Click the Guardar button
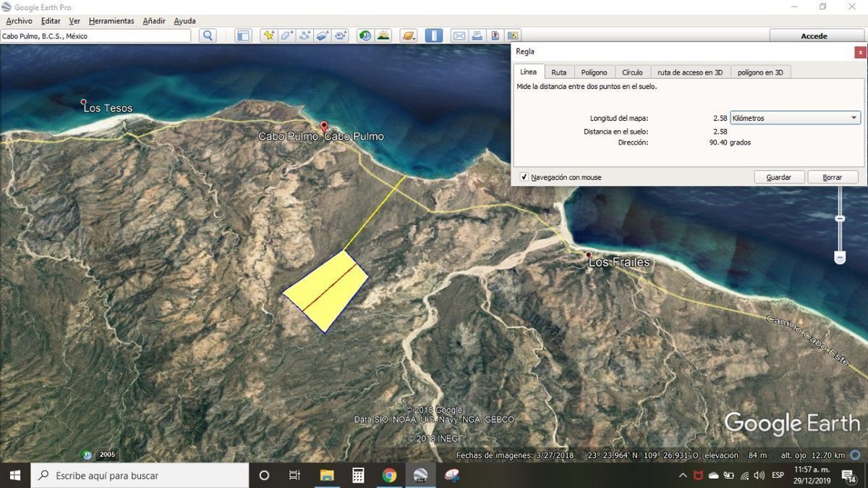Image resolution: width=868 pixels, height=488 pixels. 779,177
